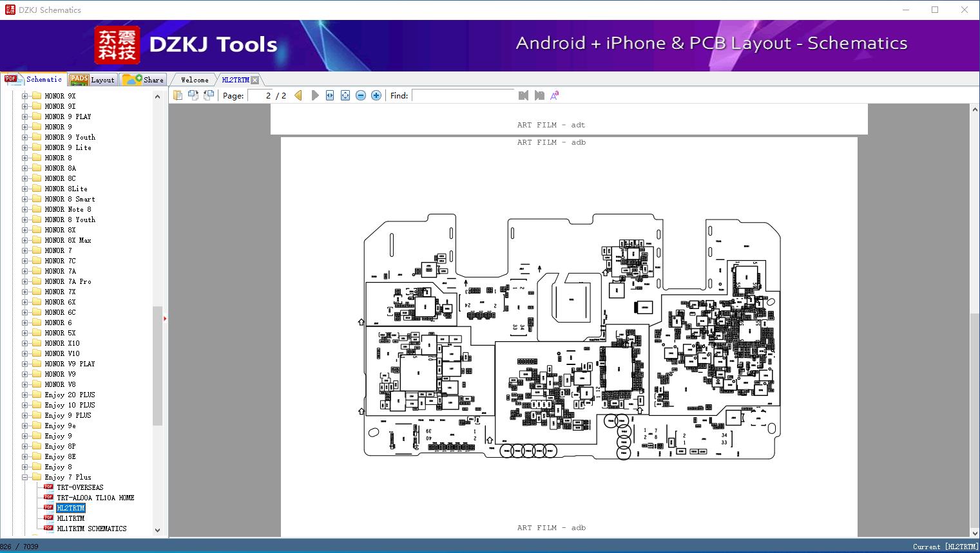
Task: Expand the HONOR 9 PLAY folder
Action: (x=25, y=117)
